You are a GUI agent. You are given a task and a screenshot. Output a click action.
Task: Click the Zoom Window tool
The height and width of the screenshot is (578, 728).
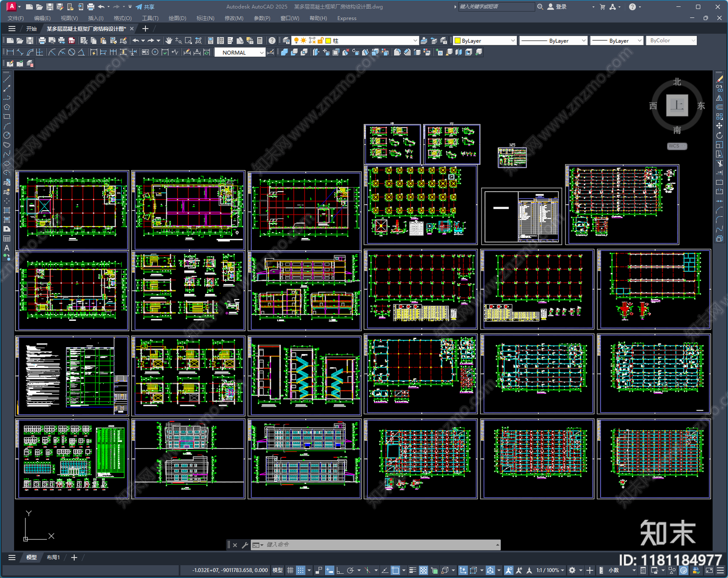[188, 41]
